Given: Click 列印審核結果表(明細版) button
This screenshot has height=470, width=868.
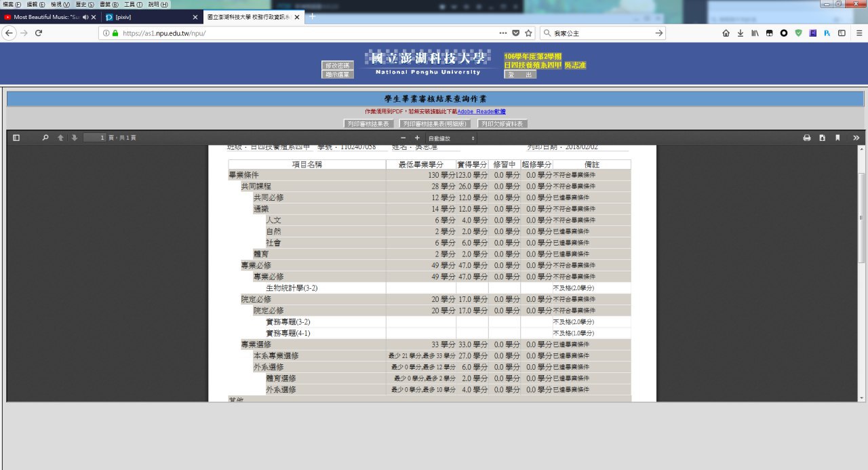Looking at the screenshot, I should tap(435, 124).
